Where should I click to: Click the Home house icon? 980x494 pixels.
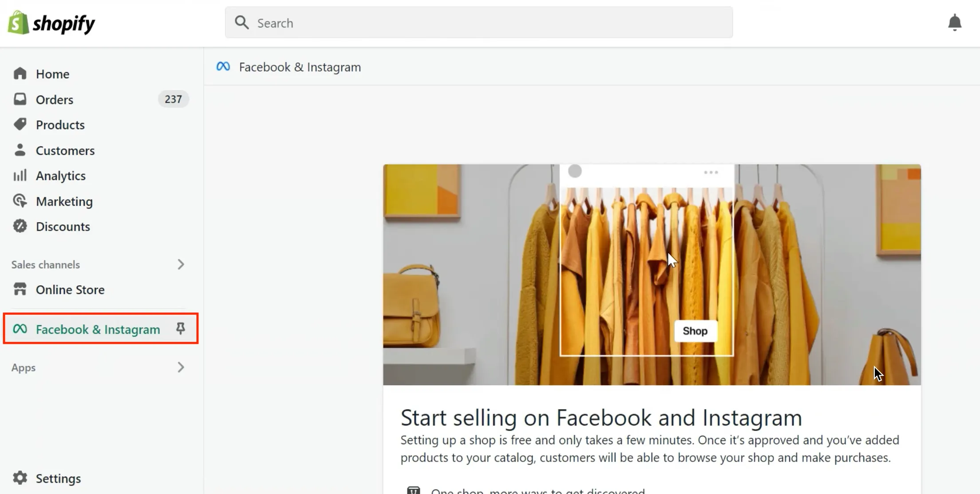[x=20, y=73]
